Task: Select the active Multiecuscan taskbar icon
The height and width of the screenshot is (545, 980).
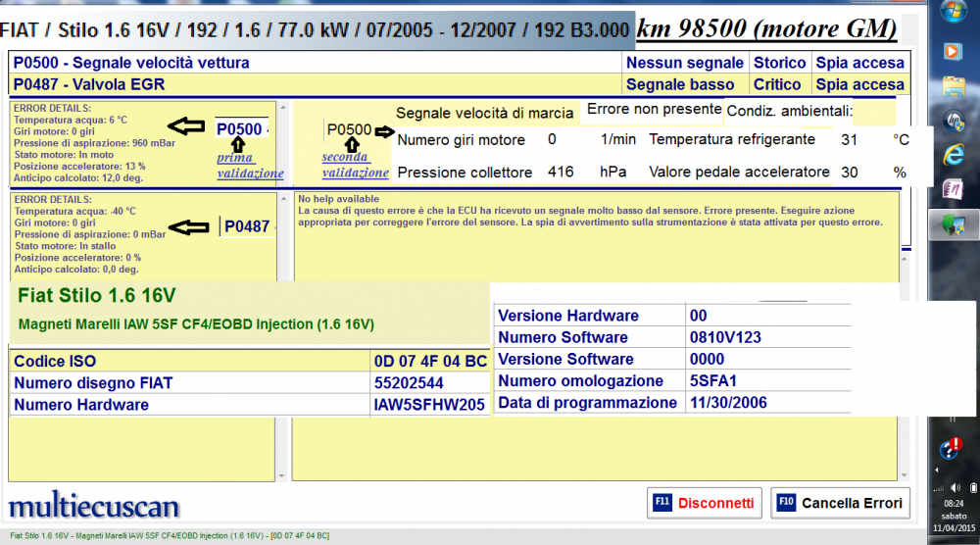Action: (x=954, y=224)
